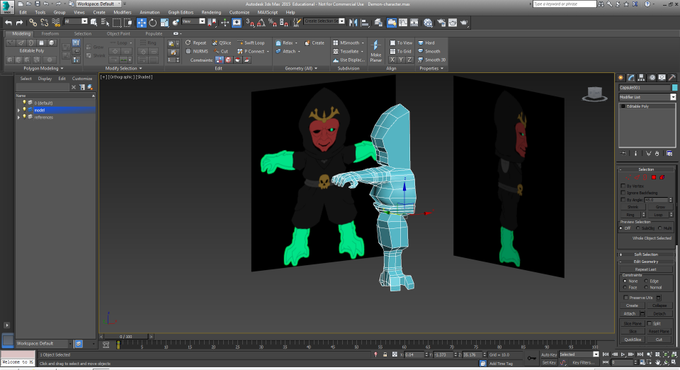Toggle the 3D Snaps icon
Viewport: 680px width, 370px height.
pos(250,23)
